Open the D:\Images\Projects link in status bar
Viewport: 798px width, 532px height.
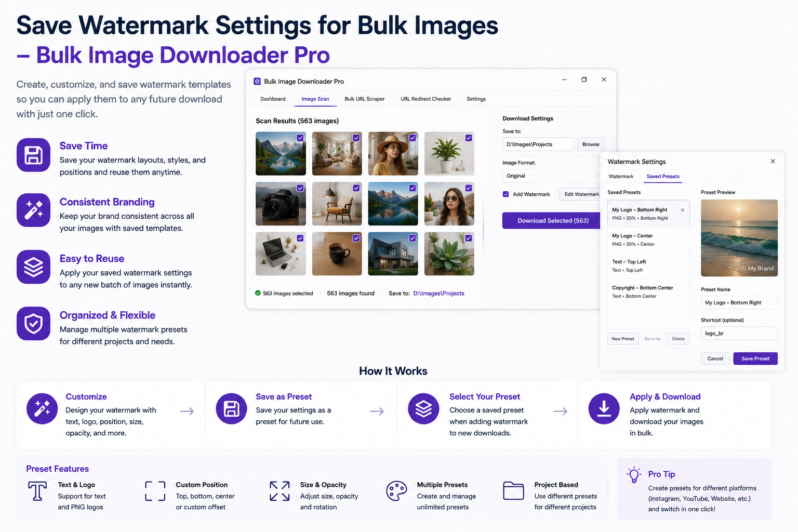[x=438, y=294]
